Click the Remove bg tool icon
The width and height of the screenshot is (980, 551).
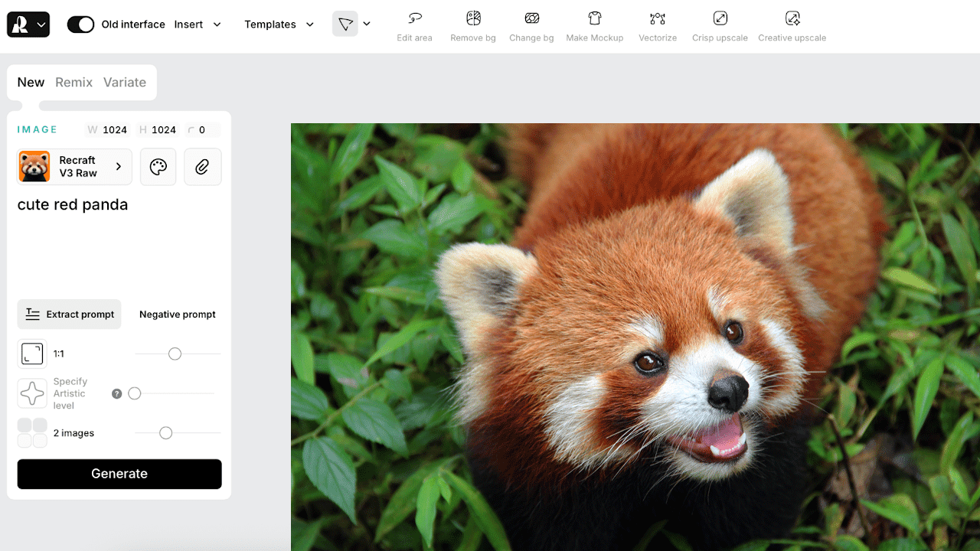[x=473, y=19]
